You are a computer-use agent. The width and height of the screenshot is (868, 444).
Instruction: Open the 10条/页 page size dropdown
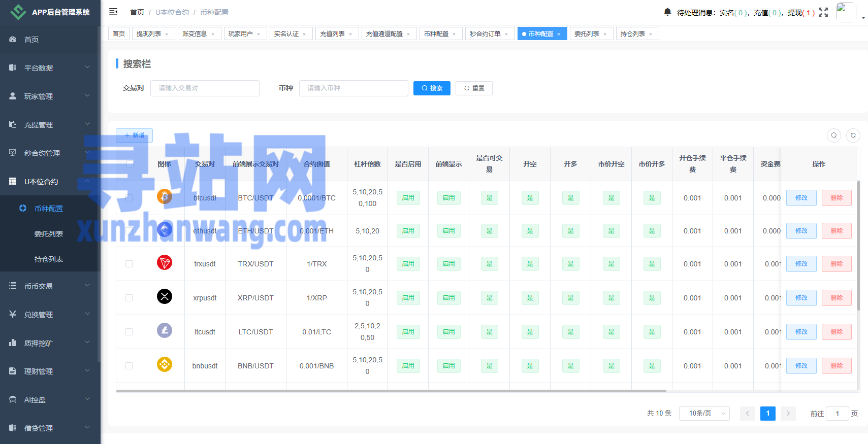(x=704, y=414)
